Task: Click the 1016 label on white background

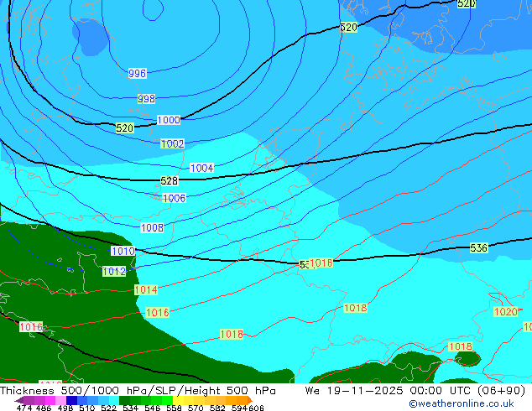Action: coord(31,326)
